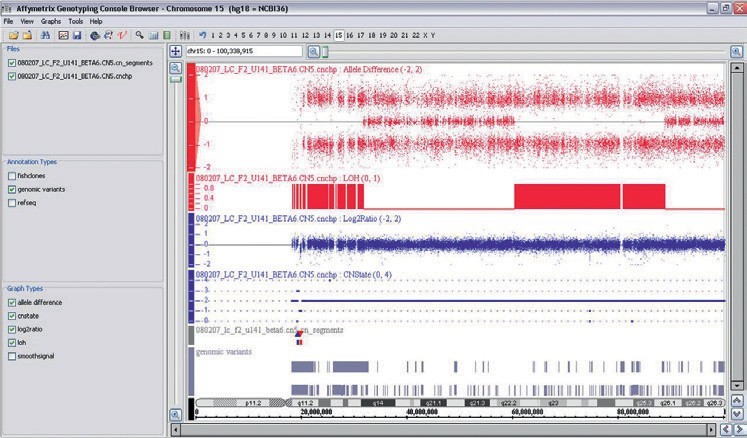The image size is (747, 438).
Task: Click the Allele Difference graph title
Action: [309, 70]
